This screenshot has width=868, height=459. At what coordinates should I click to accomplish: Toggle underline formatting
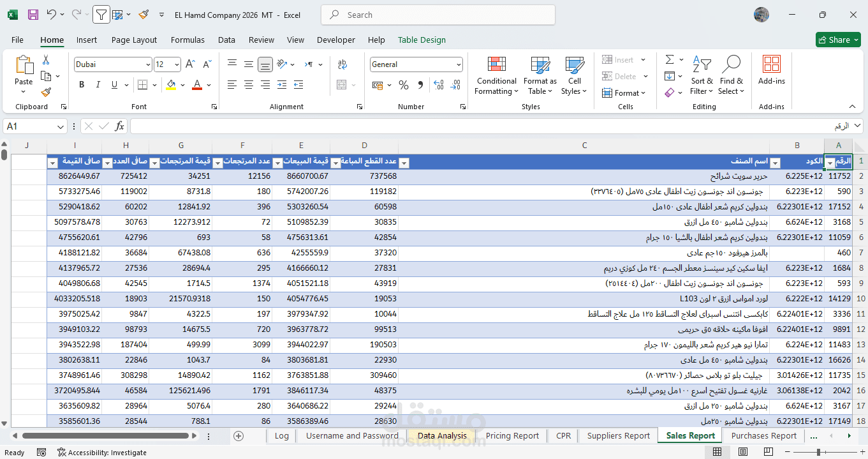click(x=114, y=85)
